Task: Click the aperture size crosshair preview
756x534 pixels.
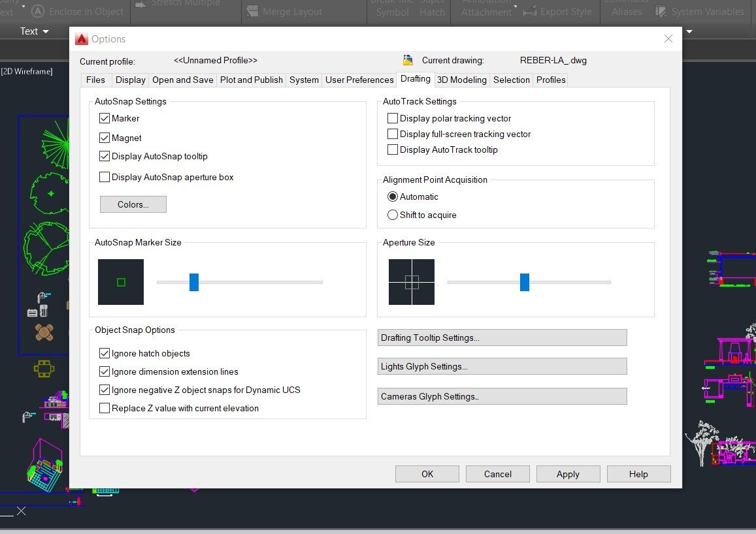Action: [x=411, y=282]
